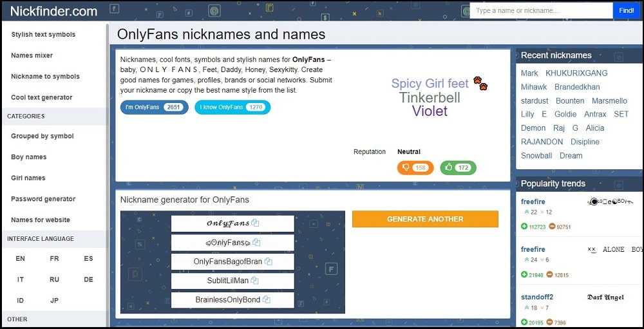Open Stylish text symbols in sidebar
The height and width of the screenshot is (329, 644).
click(43, 35)
